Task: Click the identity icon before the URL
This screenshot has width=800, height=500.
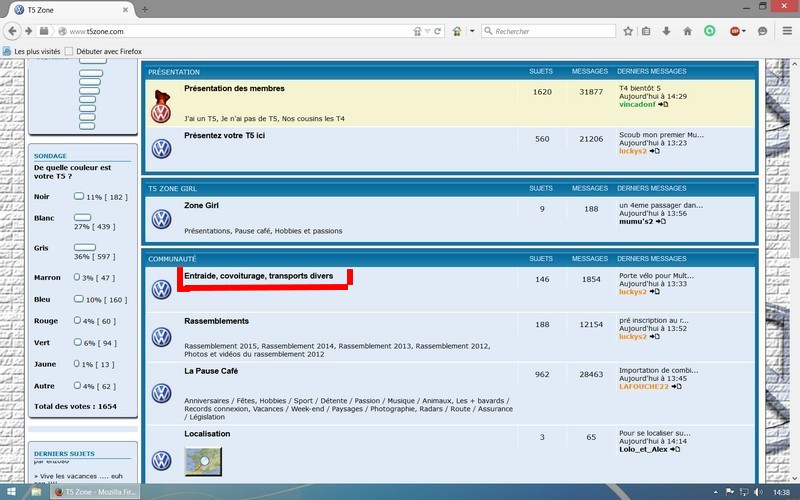Action: (62, 31)
